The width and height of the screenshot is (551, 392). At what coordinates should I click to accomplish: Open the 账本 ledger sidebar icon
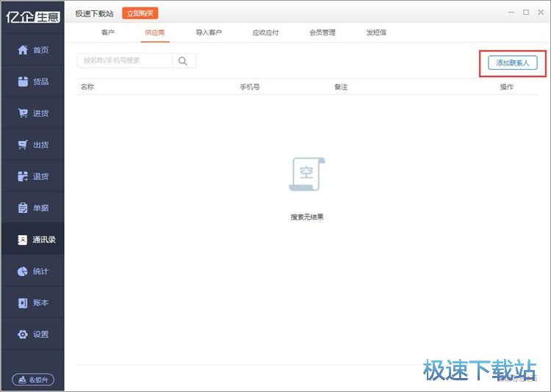(x=23, y=302)
